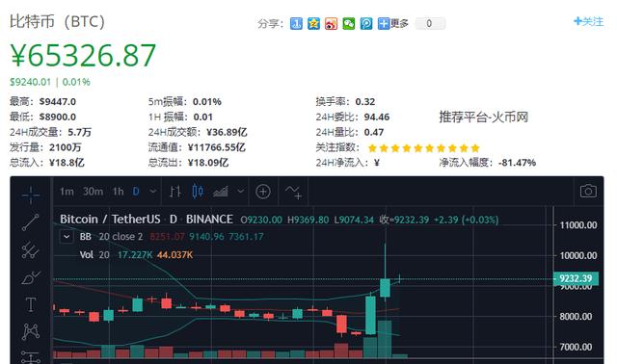Expand the chart style dropdown arrow

(x=240, y=191)
